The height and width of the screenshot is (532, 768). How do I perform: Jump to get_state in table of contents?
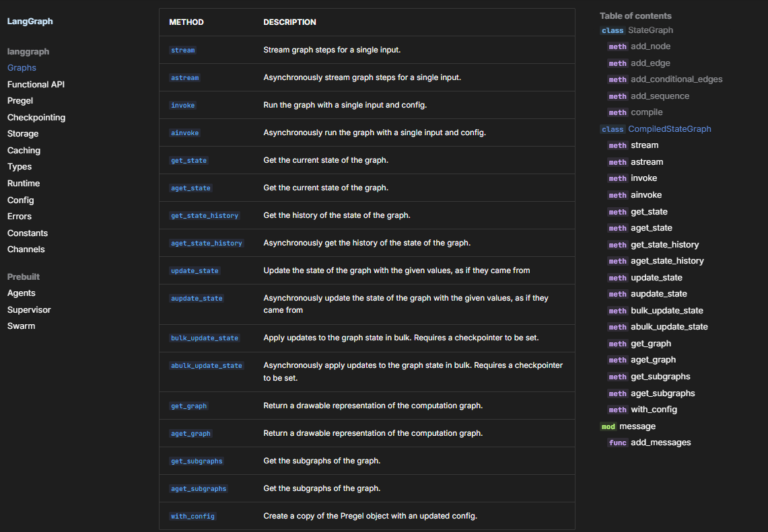click(x=649, y=212)
